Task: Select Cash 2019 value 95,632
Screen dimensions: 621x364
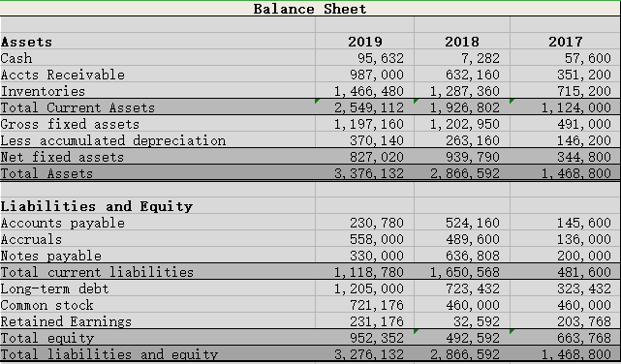Action: click(x=381, y=58)
